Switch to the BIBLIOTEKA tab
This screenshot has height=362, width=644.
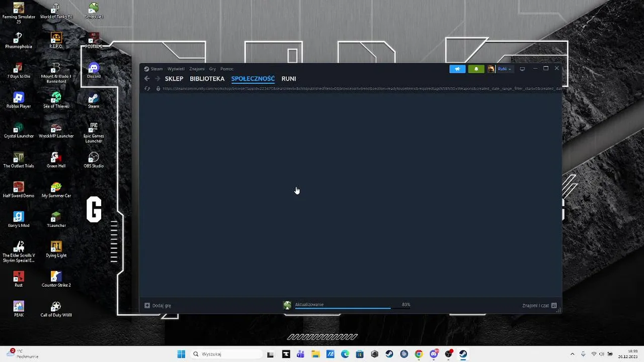[x=207, y=79]
